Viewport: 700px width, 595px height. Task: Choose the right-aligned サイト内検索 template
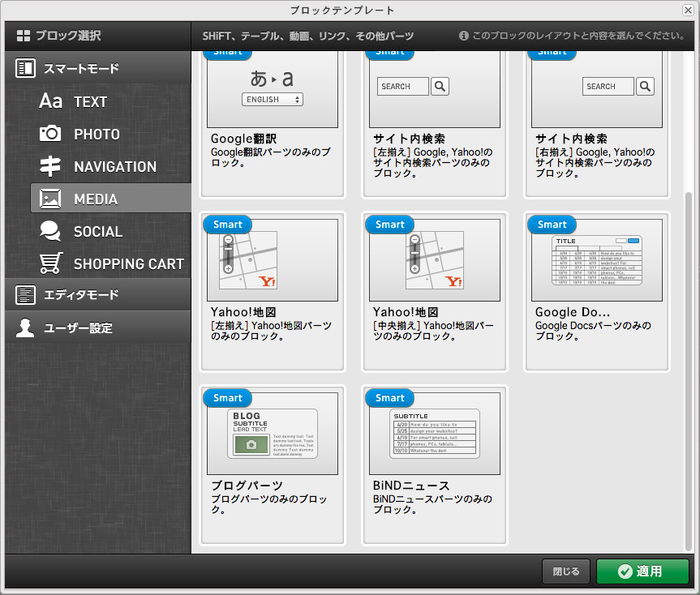[596, 122]
